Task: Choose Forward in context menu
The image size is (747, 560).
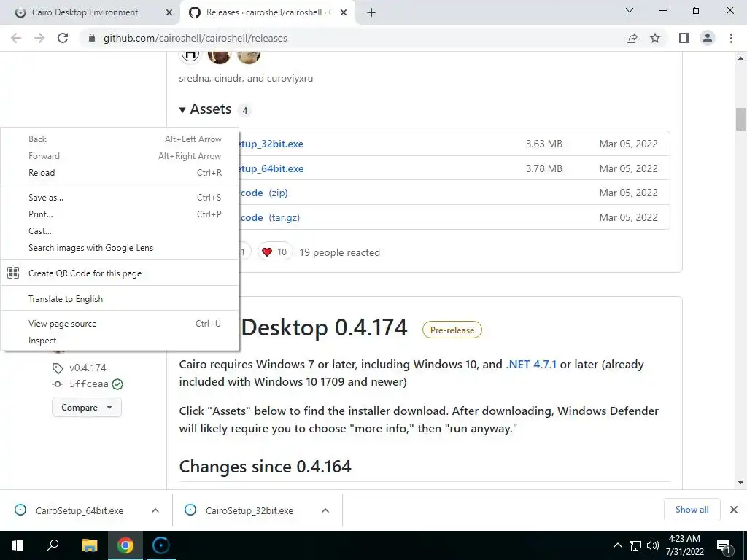Action: point(120,156)
